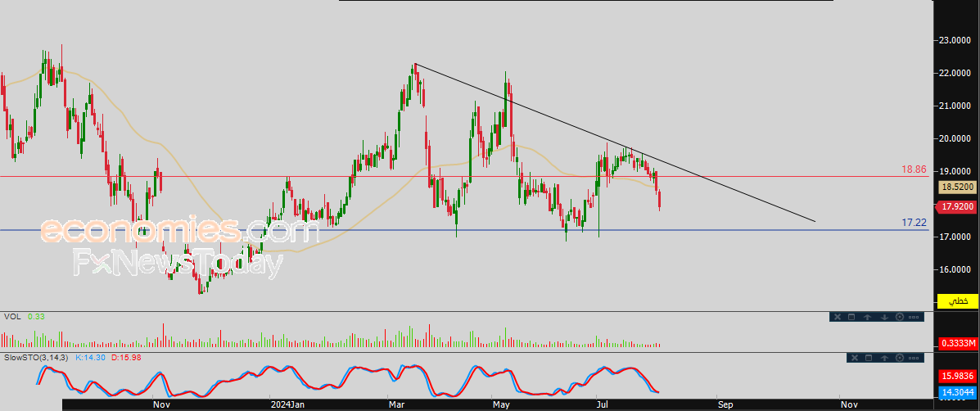Open more options for SlowSTO panel

(915, 358)
